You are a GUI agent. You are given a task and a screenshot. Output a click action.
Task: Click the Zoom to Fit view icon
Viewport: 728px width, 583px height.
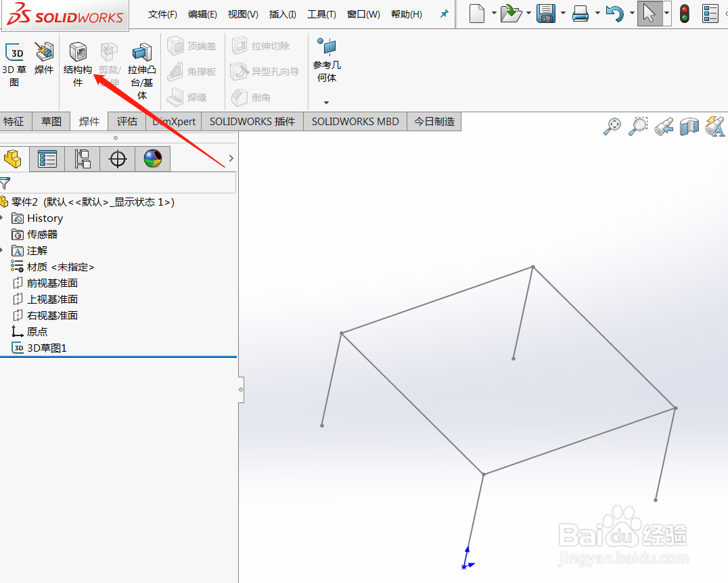[x=612, y=126]
